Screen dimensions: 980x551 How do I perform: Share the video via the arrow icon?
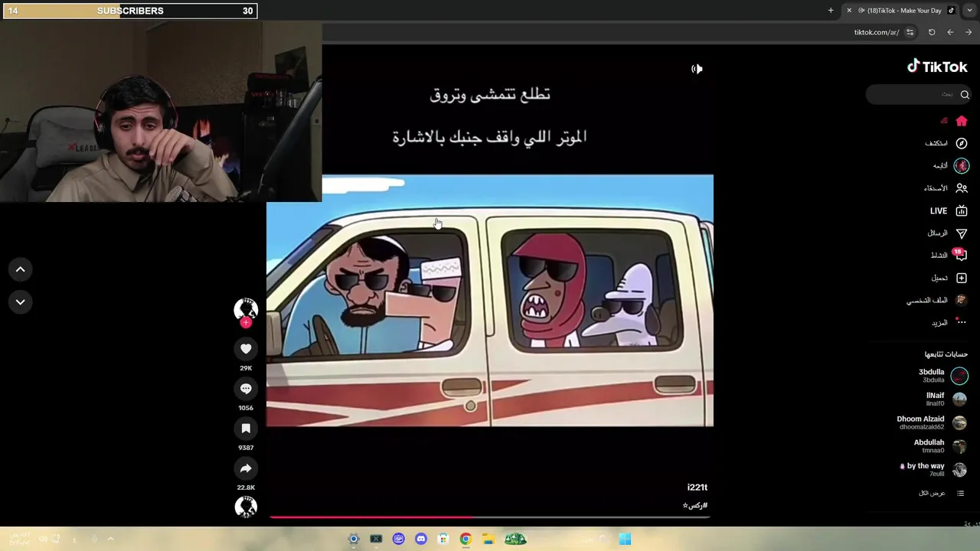[246, 468]
